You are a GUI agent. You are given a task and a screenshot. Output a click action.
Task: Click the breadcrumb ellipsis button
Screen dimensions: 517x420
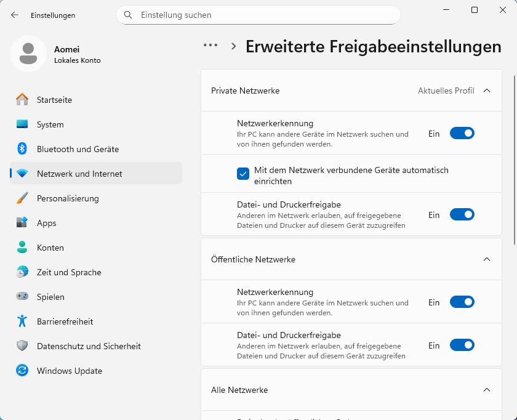coord(210,45)
